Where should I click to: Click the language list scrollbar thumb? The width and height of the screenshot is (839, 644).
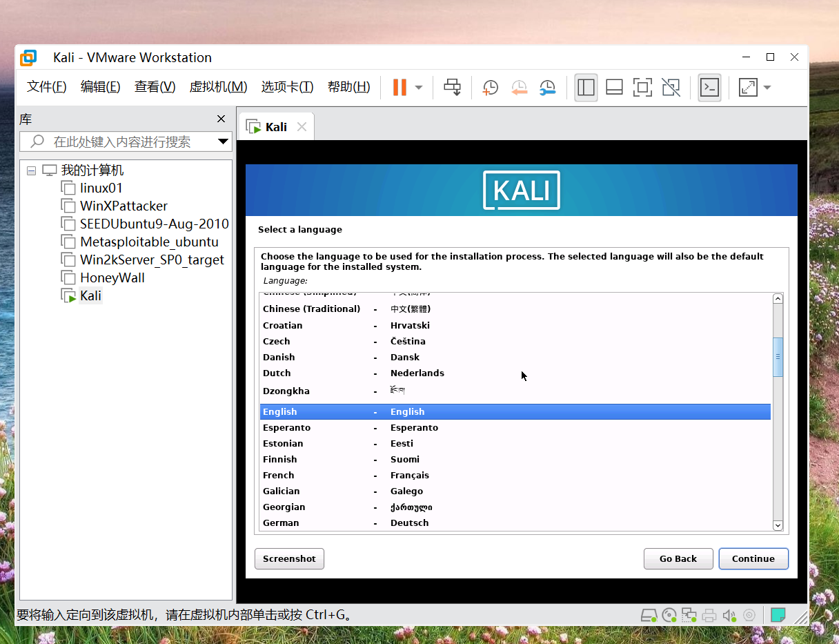click(x=778, y=357)
